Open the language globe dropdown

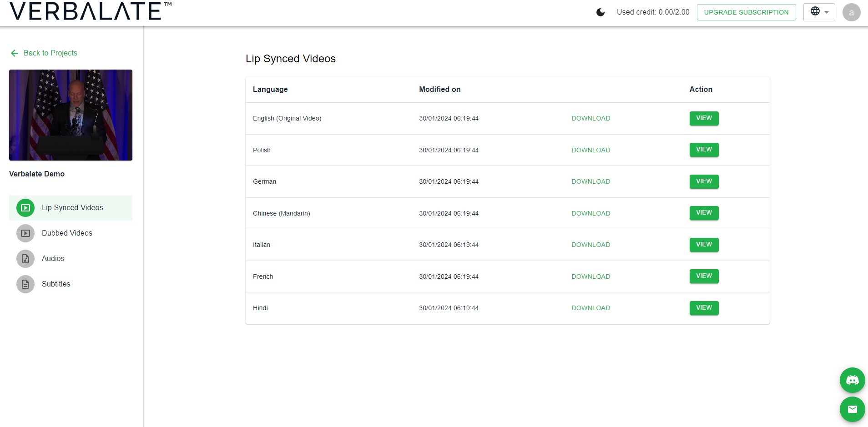click(x=819, y=12)
